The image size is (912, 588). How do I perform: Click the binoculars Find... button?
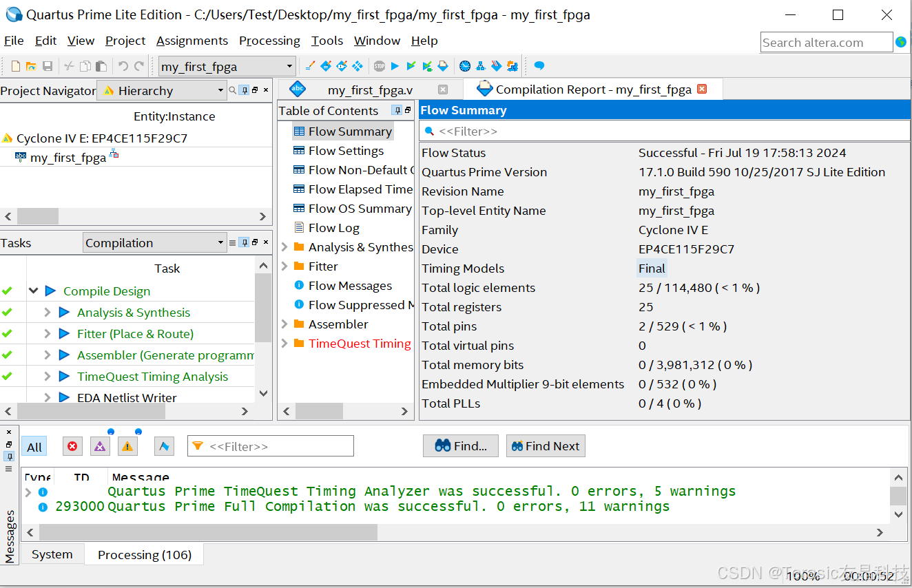click(461, 446)
